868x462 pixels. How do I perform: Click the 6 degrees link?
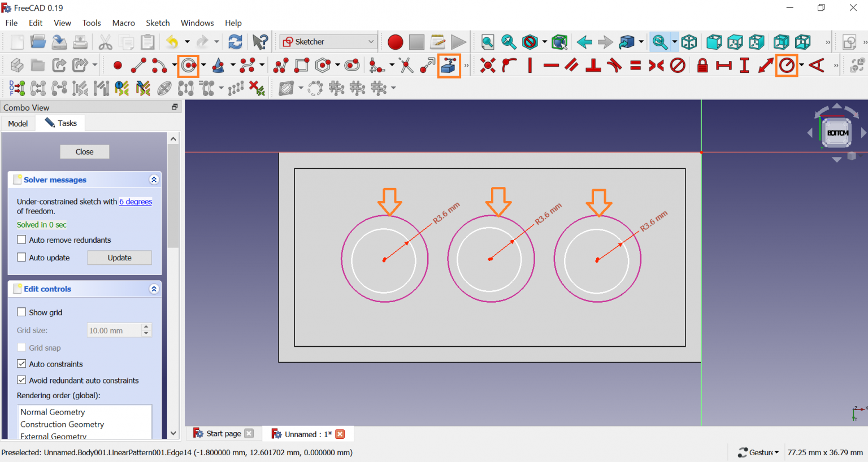(136, 202)
